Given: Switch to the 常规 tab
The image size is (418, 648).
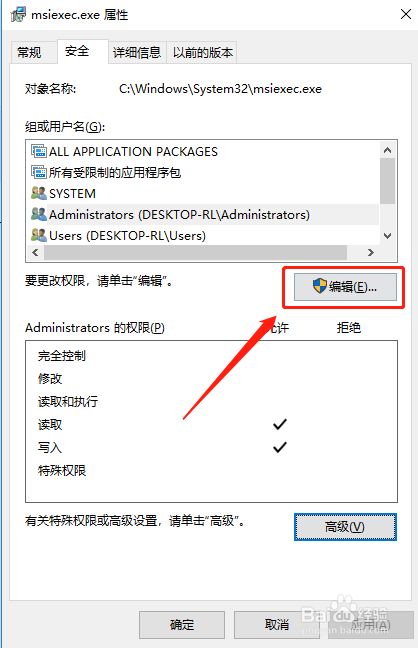Looking at the screenshot, I should point(29,52).
